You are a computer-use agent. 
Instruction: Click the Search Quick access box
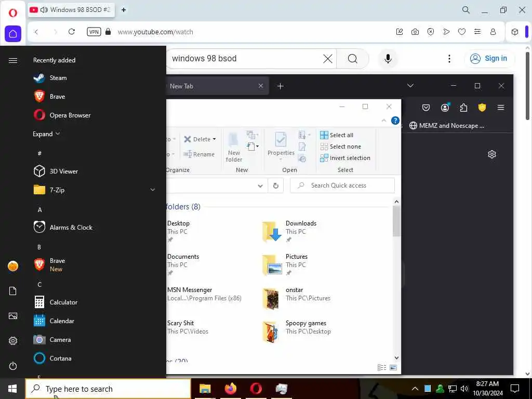(x=342, y=185)
